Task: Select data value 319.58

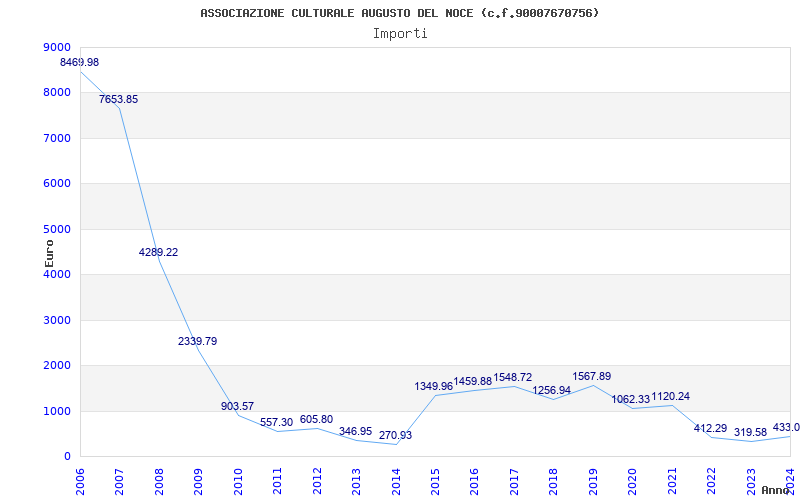Action: pos(750,433)
